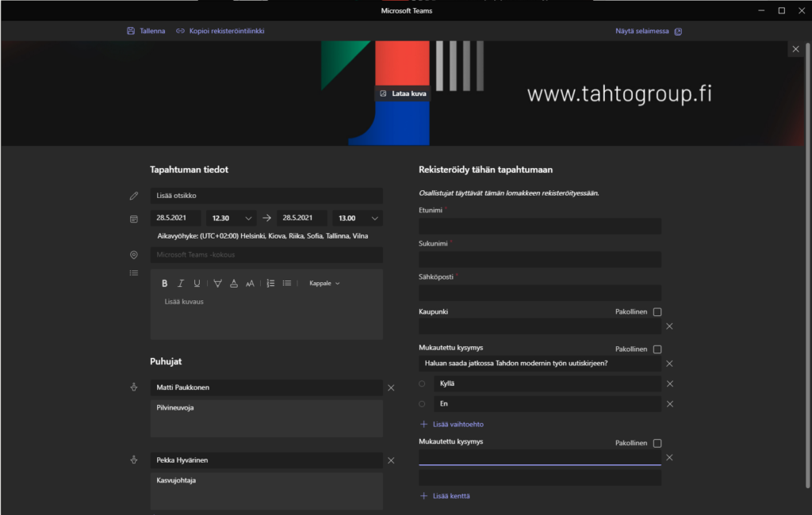Check Pakollinen for the newsletter question

tap(657, 349)
